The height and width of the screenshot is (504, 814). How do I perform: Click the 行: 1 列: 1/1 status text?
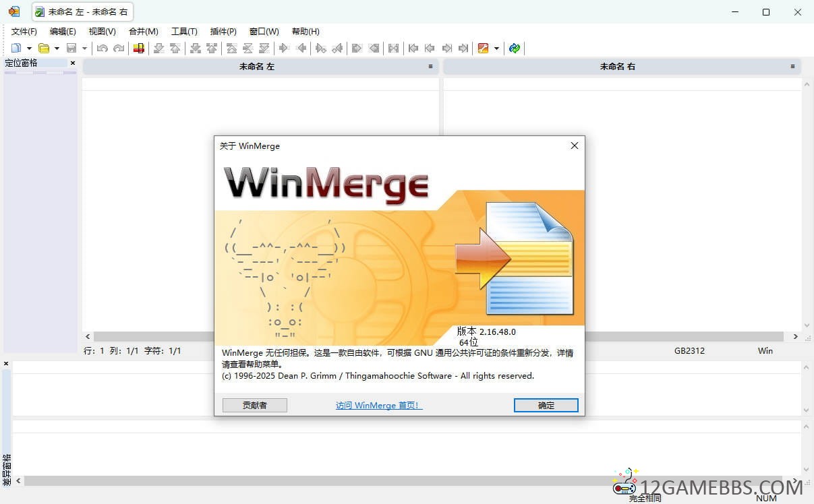coord(132,351)
